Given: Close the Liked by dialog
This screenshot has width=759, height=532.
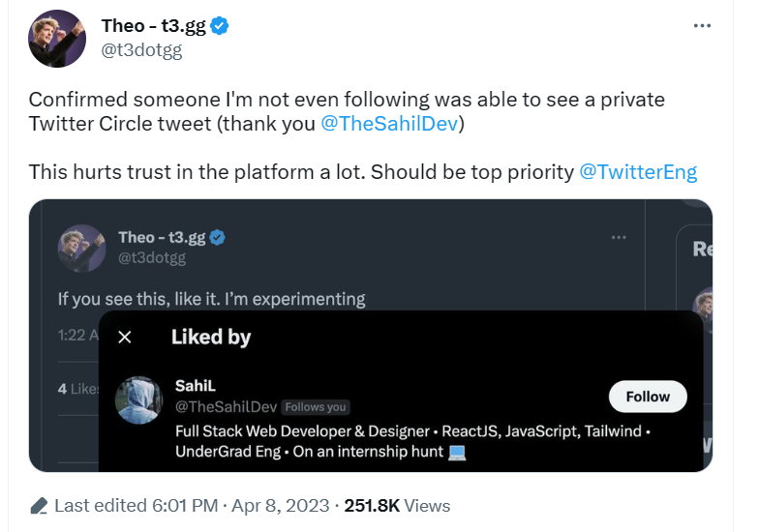Looking at the screenshot, I should pyautogui.click(x=124, y=337).
